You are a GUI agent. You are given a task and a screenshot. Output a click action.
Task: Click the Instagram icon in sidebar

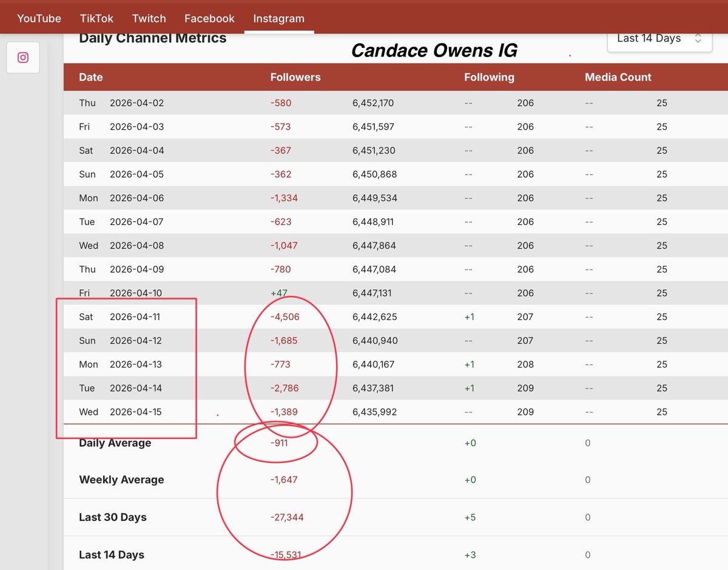pyautogui.click(x=23, y=58)
